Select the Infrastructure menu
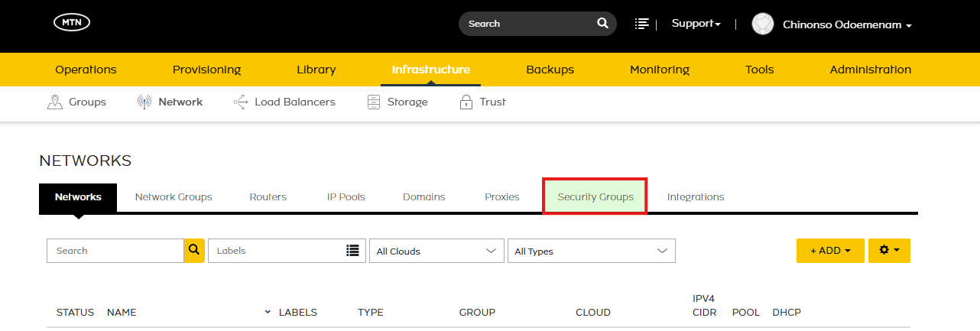 [431, 70]
